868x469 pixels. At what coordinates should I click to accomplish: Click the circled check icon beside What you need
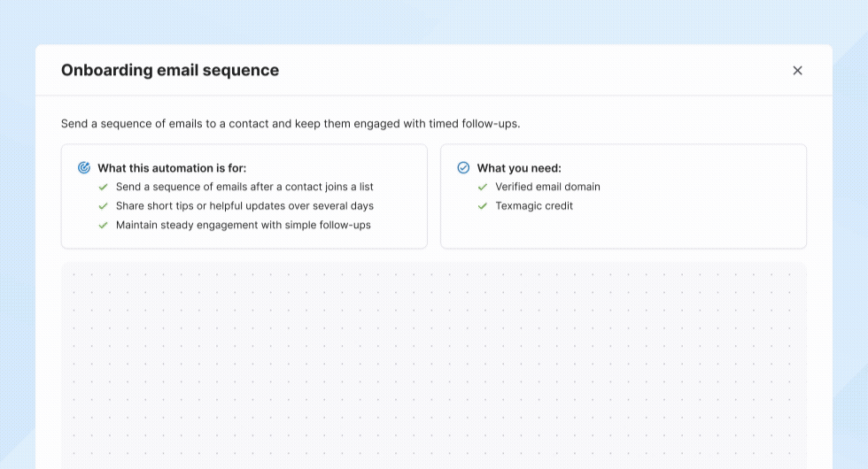463,168
